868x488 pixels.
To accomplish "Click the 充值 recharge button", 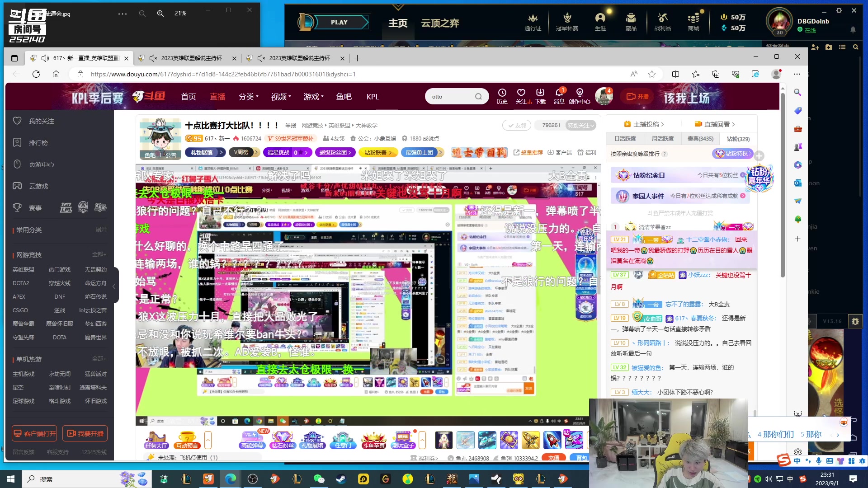I will pos(554,458).
